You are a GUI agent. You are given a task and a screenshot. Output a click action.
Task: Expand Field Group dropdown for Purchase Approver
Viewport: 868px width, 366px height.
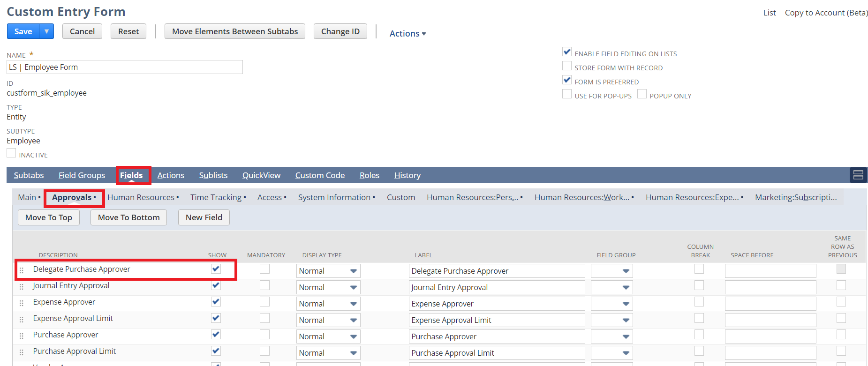626,337
